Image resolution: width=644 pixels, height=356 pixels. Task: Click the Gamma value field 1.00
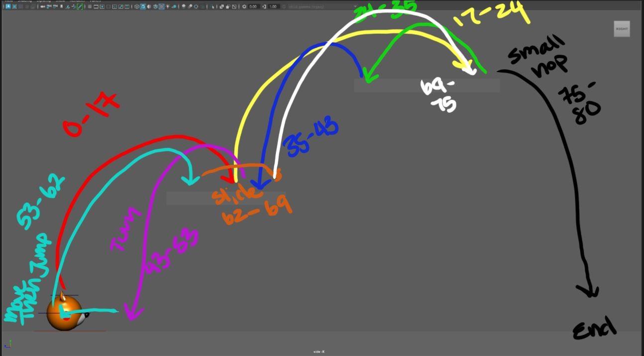click(x=273, y=6)
